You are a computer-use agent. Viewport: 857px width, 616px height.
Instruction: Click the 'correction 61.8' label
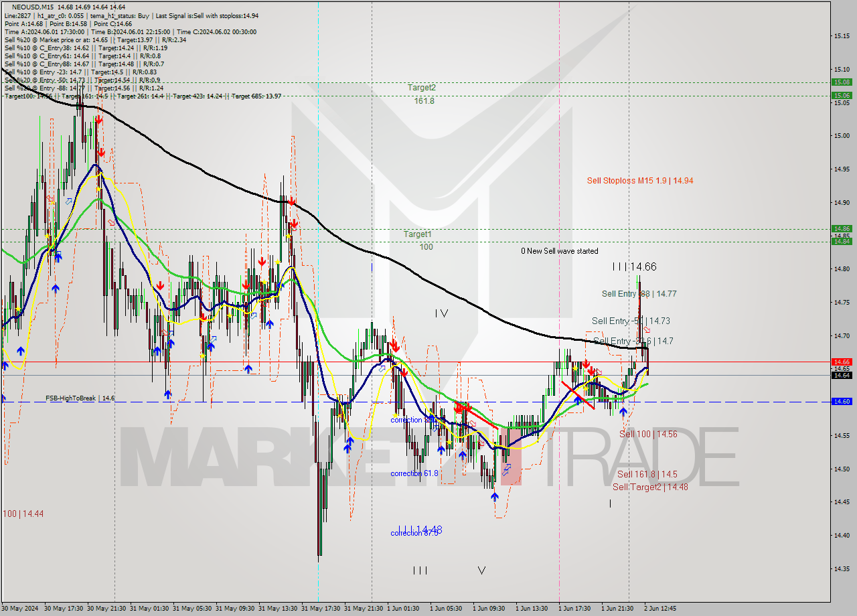coord(414,473)
